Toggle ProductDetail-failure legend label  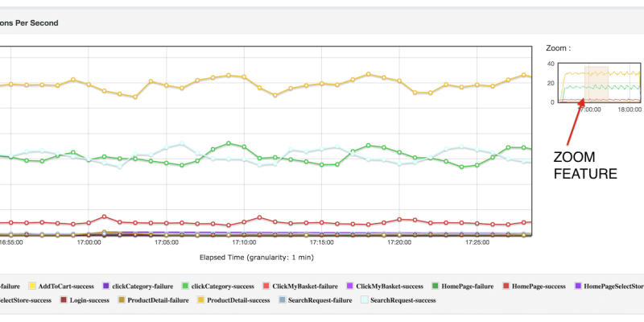click(x=158, y=300)
